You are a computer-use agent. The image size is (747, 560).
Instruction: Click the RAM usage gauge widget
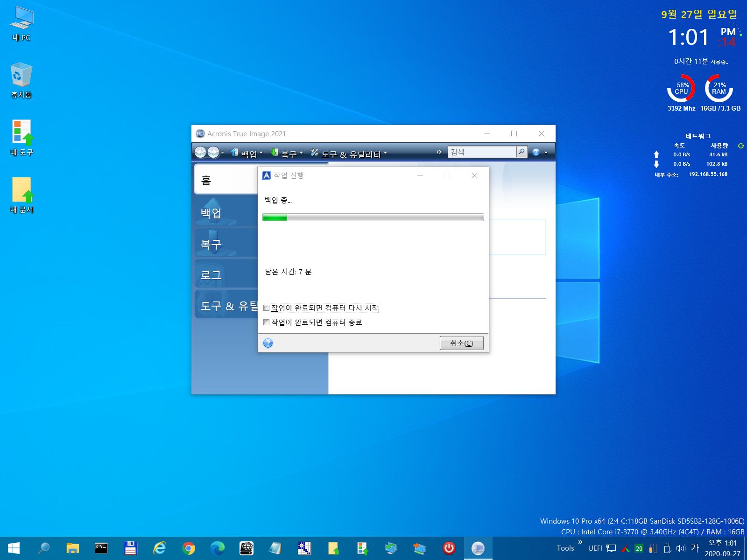pos(719,88)
